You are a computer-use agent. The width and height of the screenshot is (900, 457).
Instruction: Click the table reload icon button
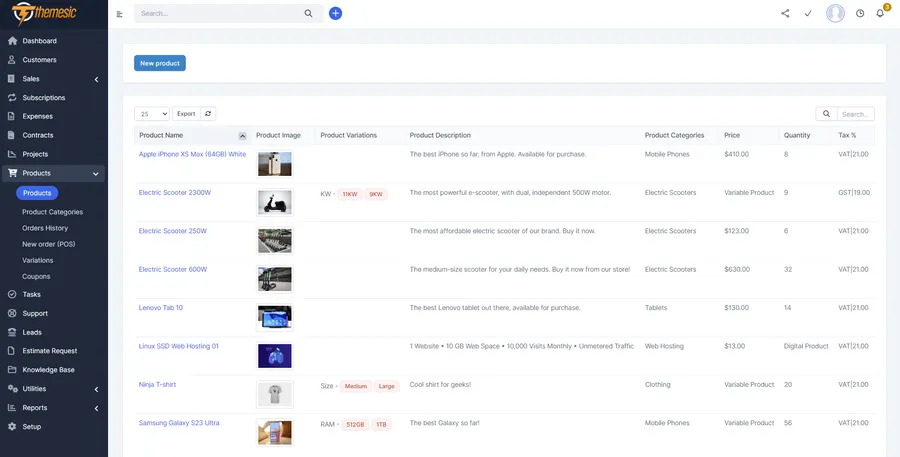tap(208, 114)
